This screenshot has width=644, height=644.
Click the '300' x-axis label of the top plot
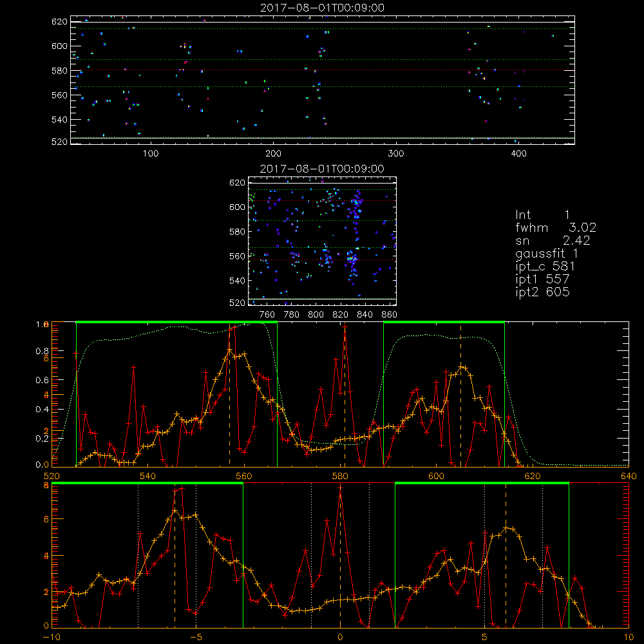tap(396, 154)
